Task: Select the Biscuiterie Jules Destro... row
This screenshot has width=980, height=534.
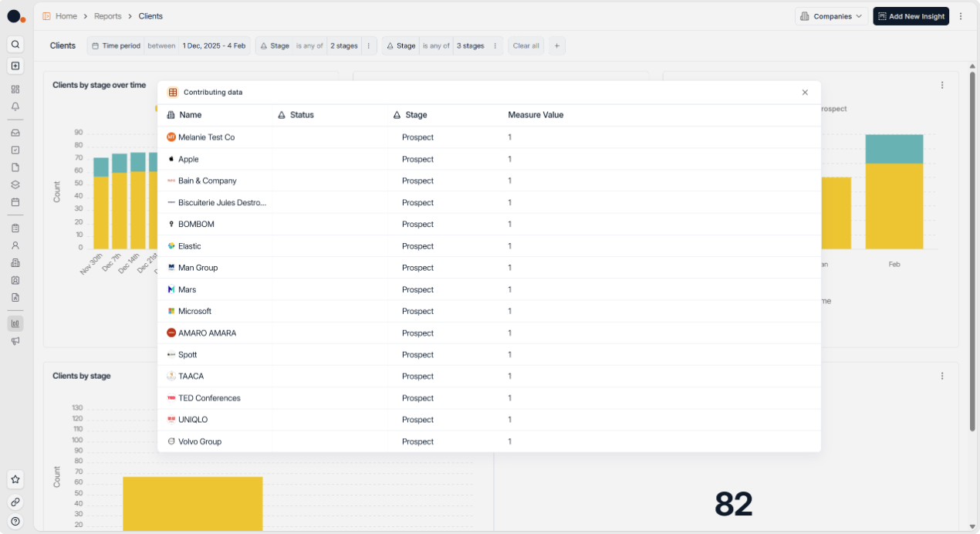Action: (x=489, y=202)
